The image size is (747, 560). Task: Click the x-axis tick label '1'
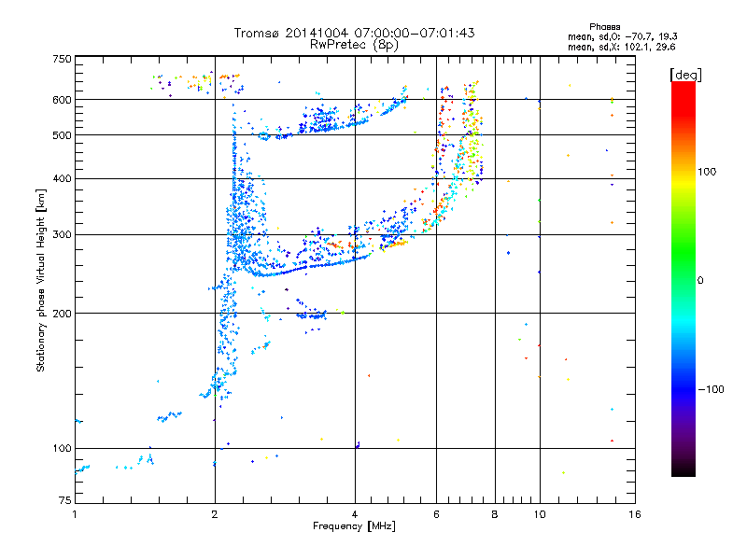pos(75,514)
